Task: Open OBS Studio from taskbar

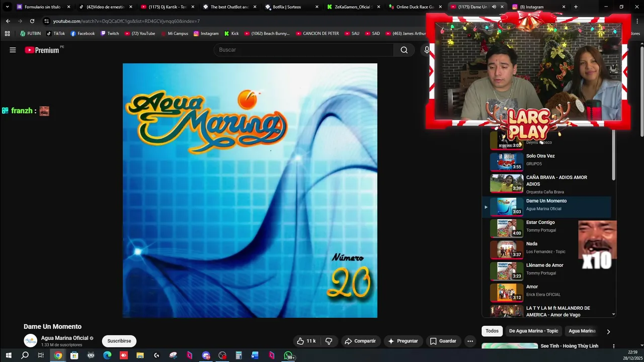Action: point(222,355)
